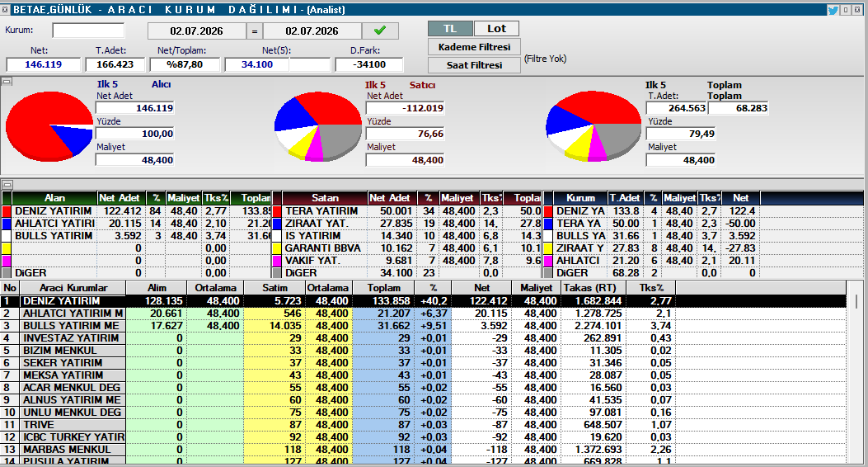The height and width of the screenshot is (467, 868).
Task: Sort main table by Satim column
Action: 274,287
